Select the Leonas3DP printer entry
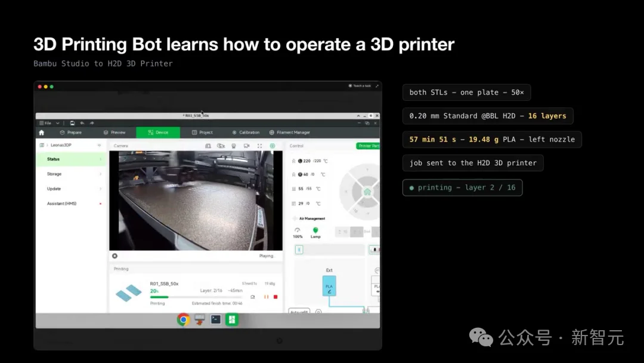The image size is (644, 363). click(61, 145)
